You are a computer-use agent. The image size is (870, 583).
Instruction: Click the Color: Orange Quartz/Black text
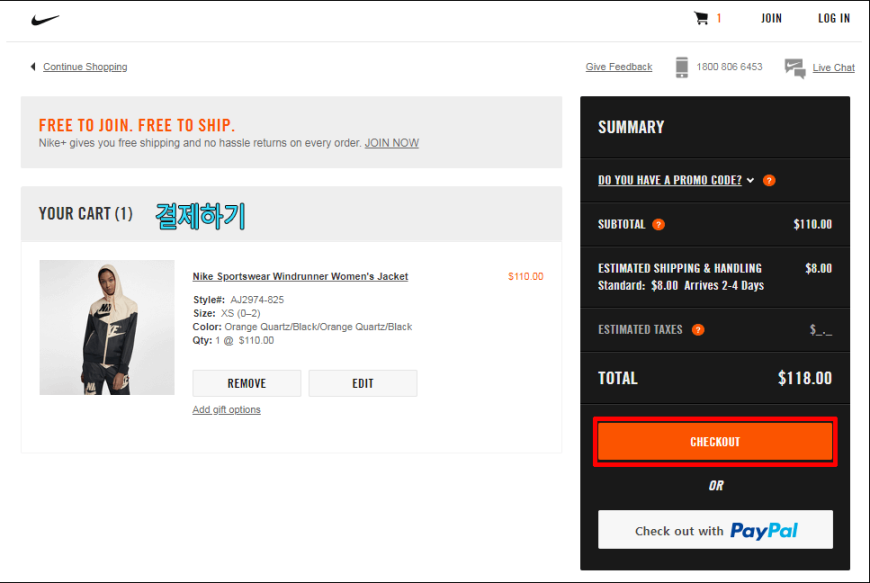302,327
